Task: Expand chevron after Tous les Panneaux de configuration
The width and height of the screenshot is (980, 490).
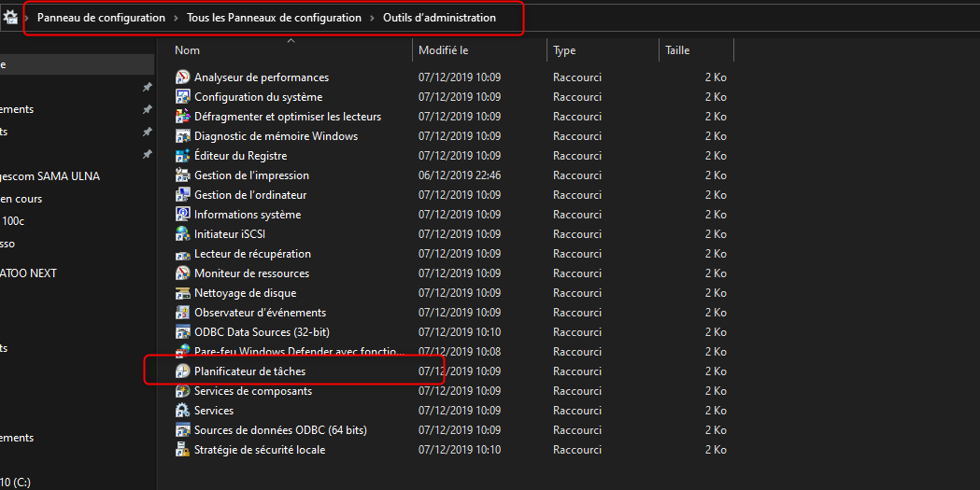Action: pos(372,18)
